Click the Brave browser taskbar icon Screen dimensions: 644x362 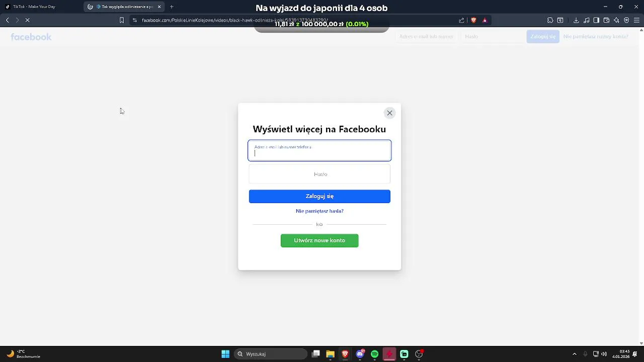click(x=345, y=354)
